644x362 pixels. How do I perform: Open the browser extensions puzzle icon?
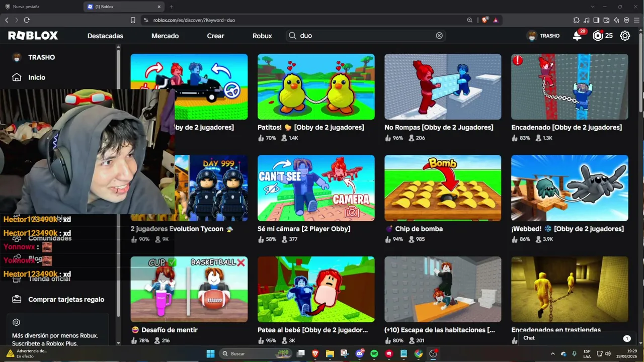[x=577, y=20]
